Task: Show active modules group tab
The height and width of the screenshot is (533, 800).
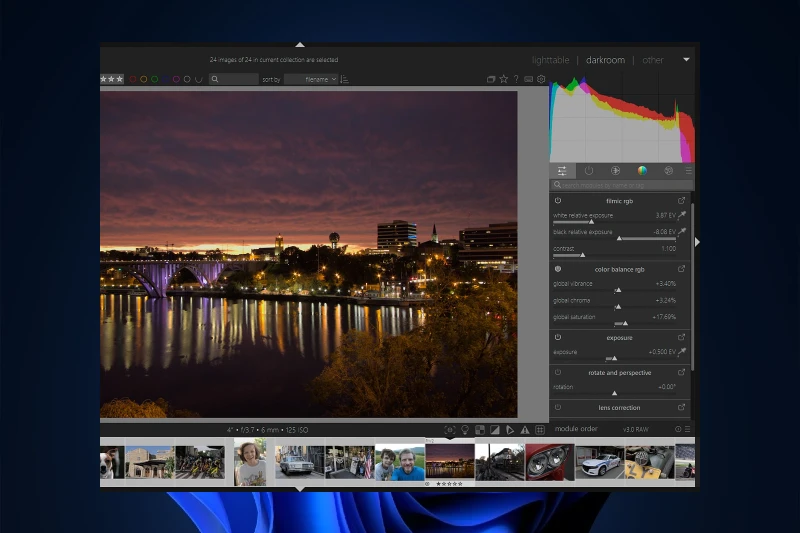Action: (589, 171)
